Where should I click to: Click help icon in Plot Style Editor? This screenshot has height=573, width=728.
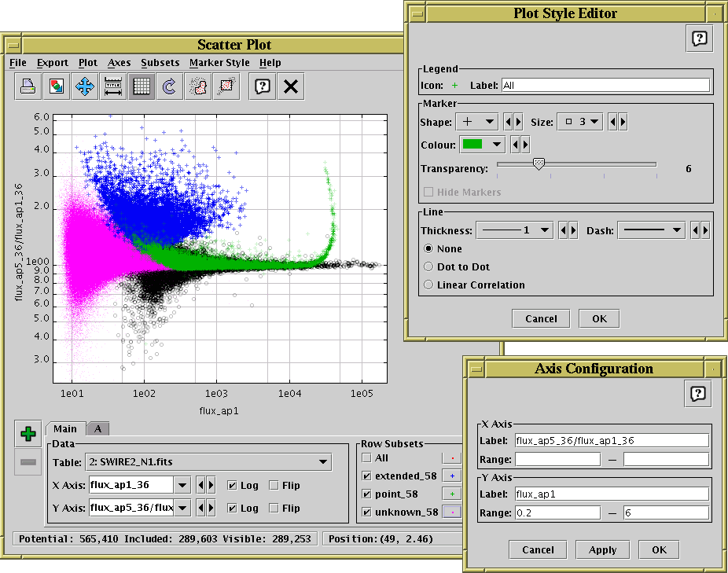click(699, 38)
